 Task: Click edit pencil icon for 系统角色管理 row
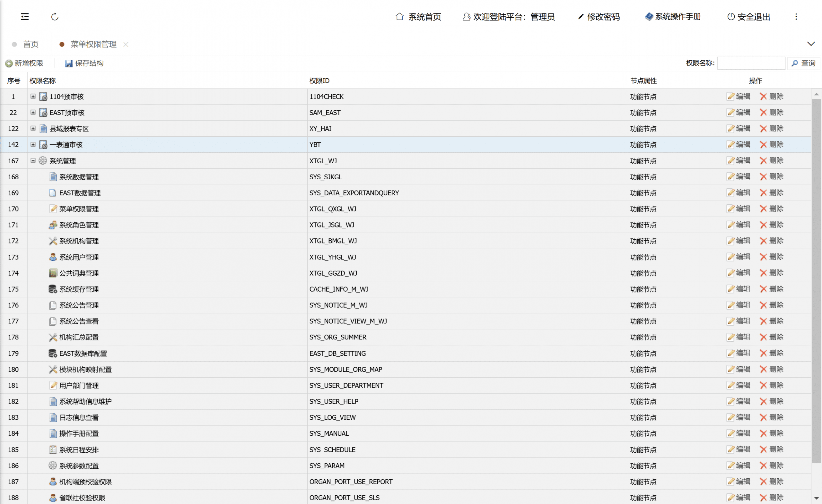tap(730, 225)
